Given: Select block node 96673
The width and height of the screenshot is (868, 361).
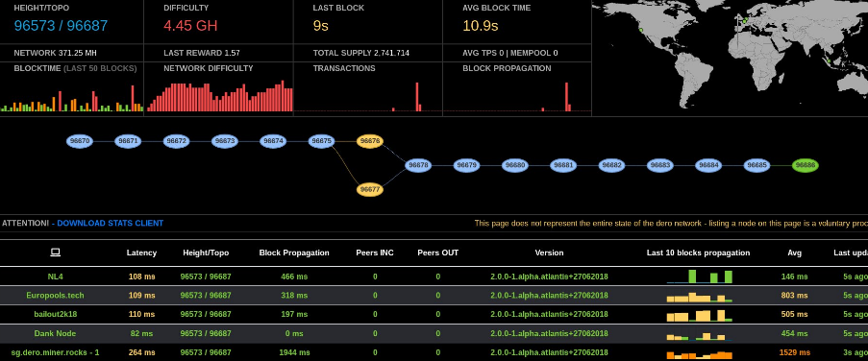Looking at the screenshot, I should click(225, 141).
